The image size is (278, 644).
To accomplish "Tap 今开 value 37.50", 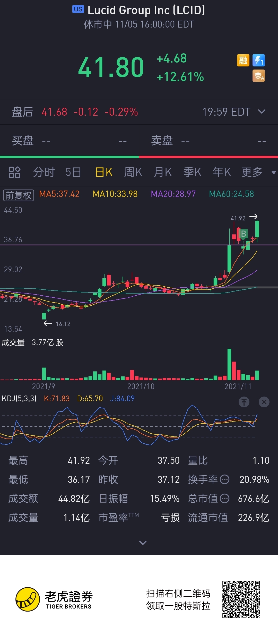I will [x=169, y=460].
